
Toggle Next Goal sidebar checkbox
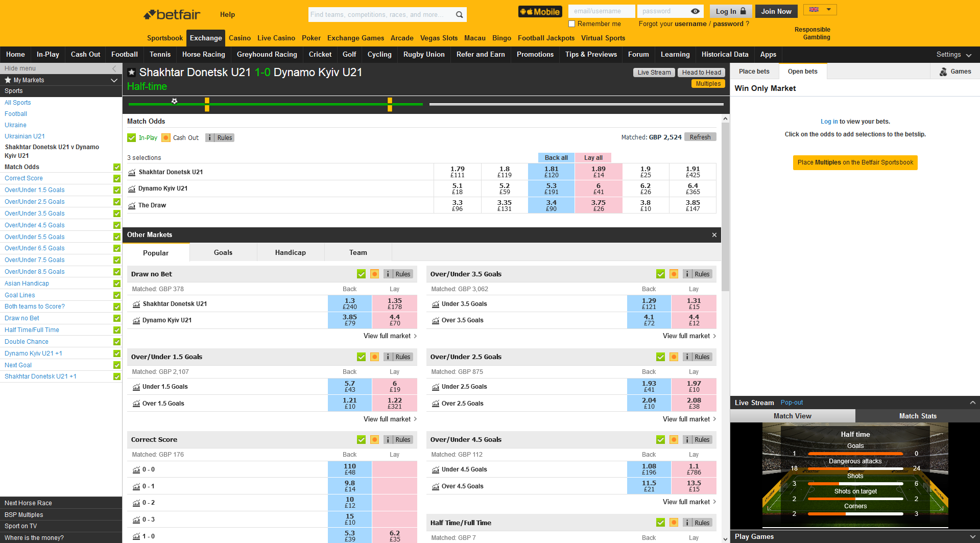[x=117, y=365]
